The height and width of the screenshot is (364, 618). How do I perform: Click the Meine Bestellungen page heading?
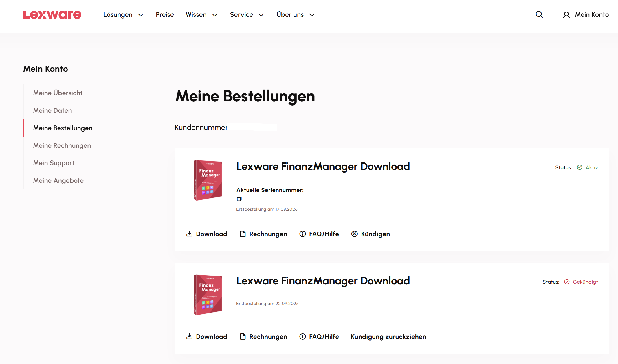point(245,96)
